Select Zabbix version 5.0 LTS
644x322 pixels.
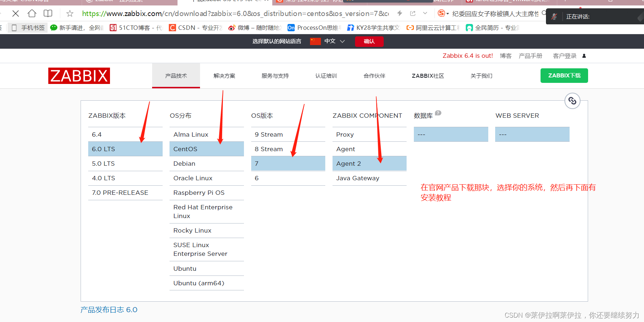(x=125, y=164)
